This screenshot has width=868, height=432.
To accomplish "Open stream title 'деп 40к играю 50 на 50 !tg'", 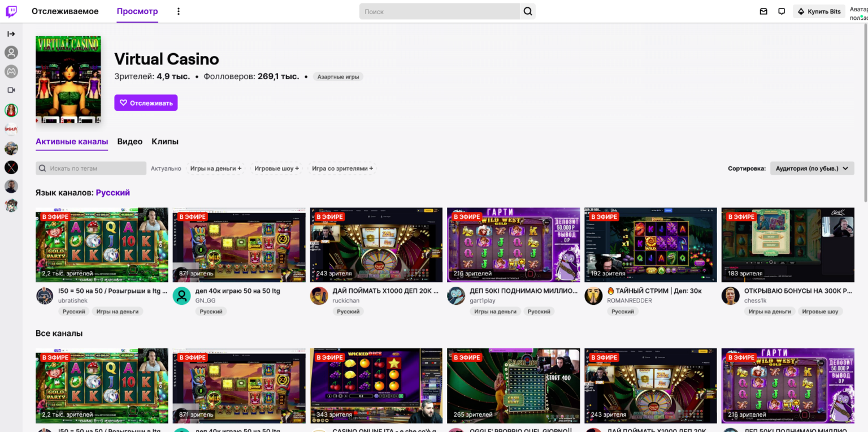I will 237,291.
